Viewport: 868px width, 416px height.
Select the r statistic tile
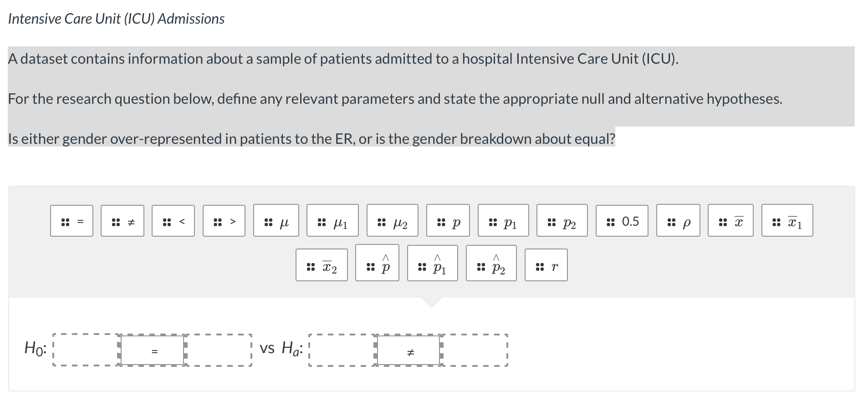coord(546,265)
